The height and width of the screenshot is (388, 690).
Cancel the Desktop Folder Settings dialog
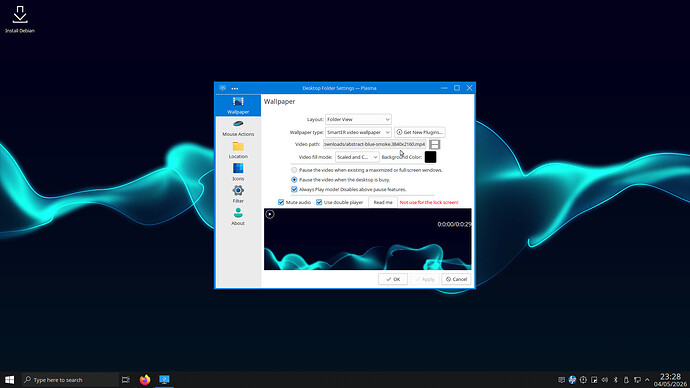click(456, 279)
